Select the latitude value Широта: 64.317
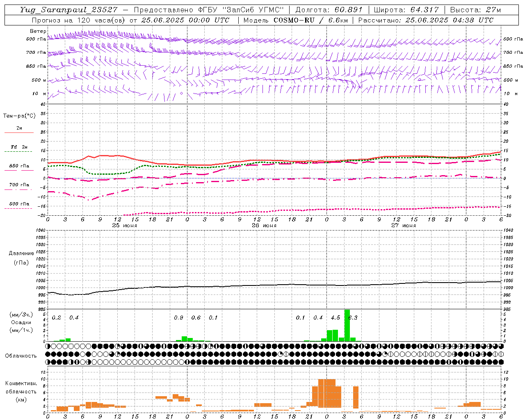This screenshot has height=420, width=525. [x=406, y=10]
